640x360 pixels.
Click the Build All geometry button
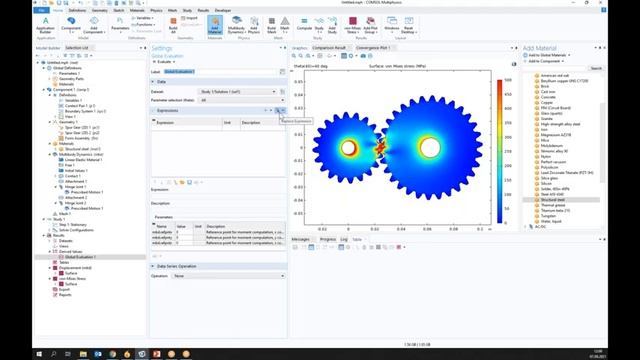click(173, 25)
